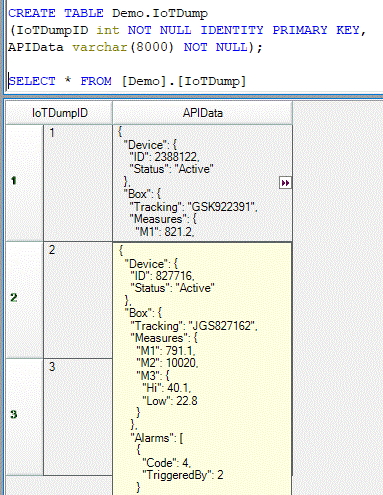Place cursor on CREATE TABLE Demo.IoTDump line
The height and width of the screenshot is (495, 383).
pyautogui.click(x=108, y=13)
